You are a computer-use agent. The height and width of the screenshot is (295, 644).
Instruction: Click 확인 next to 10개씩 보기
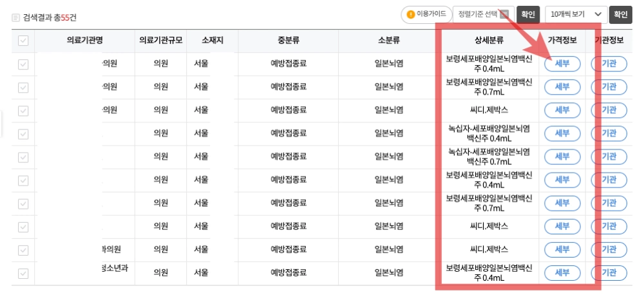621,14
